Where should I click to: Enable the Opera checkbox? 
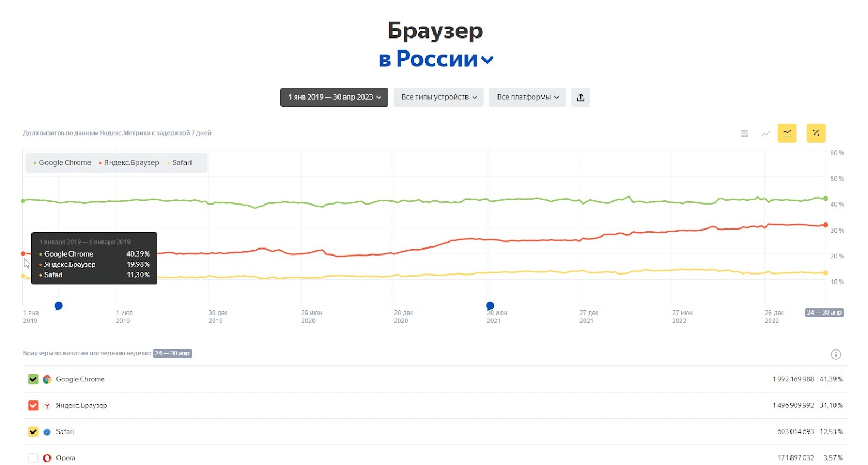coord(33,458)
